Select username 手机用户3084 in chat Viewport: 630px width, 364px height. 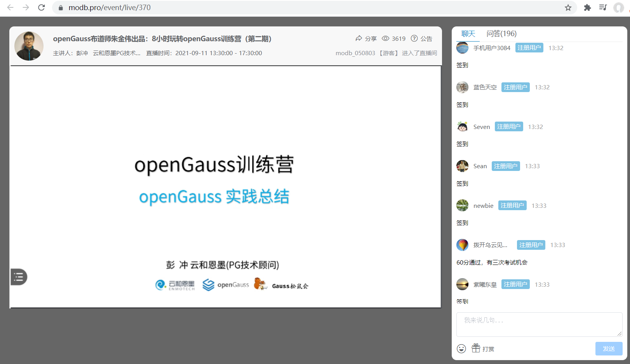pyautogui.click(x=492, y=48)
